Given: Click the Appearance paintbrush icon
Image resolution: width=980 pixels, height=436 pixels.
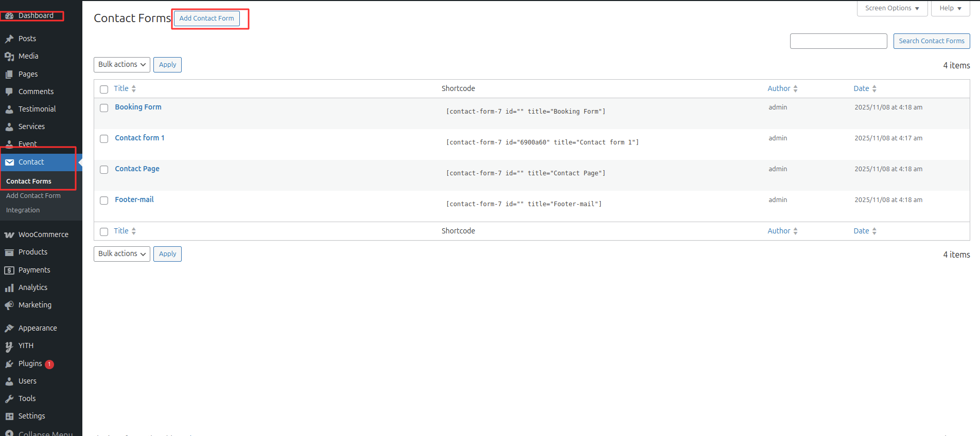Looking at the screenshot, I should 9,328.
